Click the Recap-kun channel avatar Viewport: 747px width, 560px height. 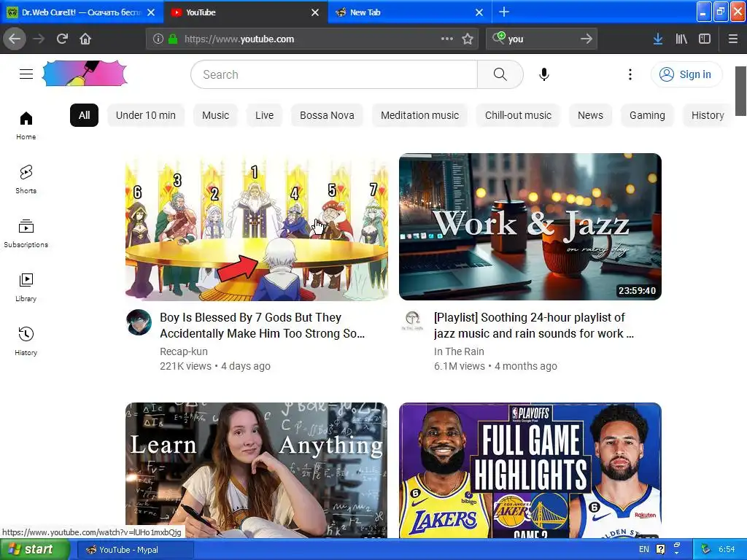[x=139, y=322]
